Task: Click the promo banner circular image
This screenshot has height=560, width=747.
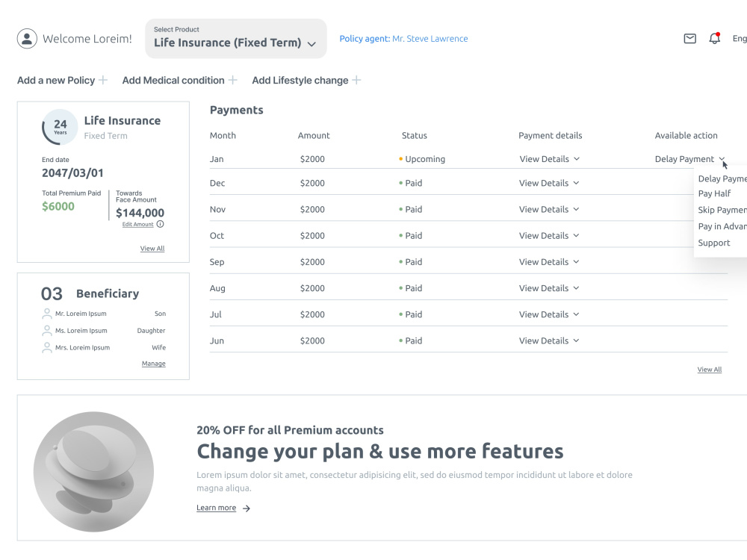Action: click(x=93, y=471)
